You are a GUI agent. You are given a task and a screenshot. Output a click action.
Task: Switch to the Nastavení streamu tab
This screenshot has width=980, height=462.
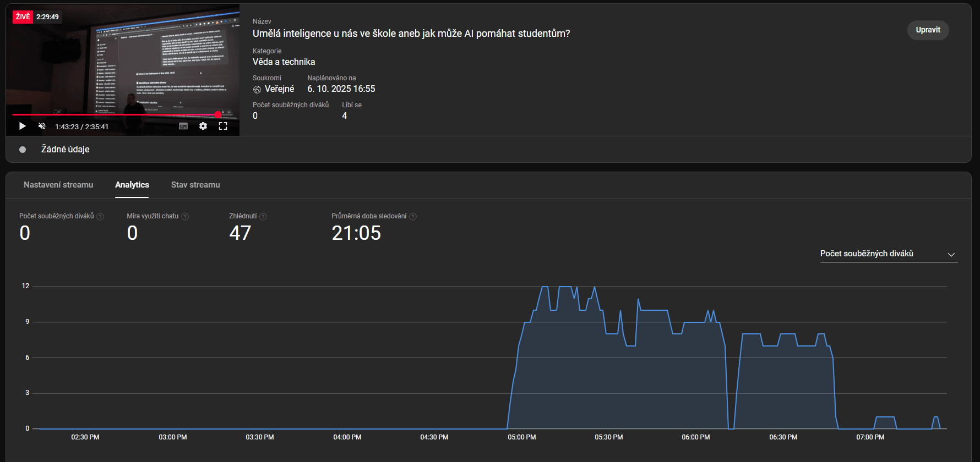click(x=58, y=185)
